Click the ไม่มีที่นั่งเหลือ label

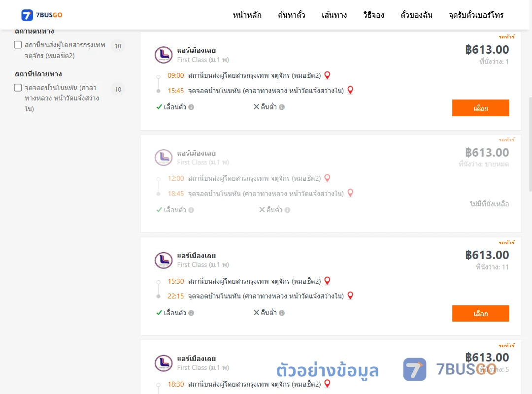pyautogui.click(x=489, y=203)
